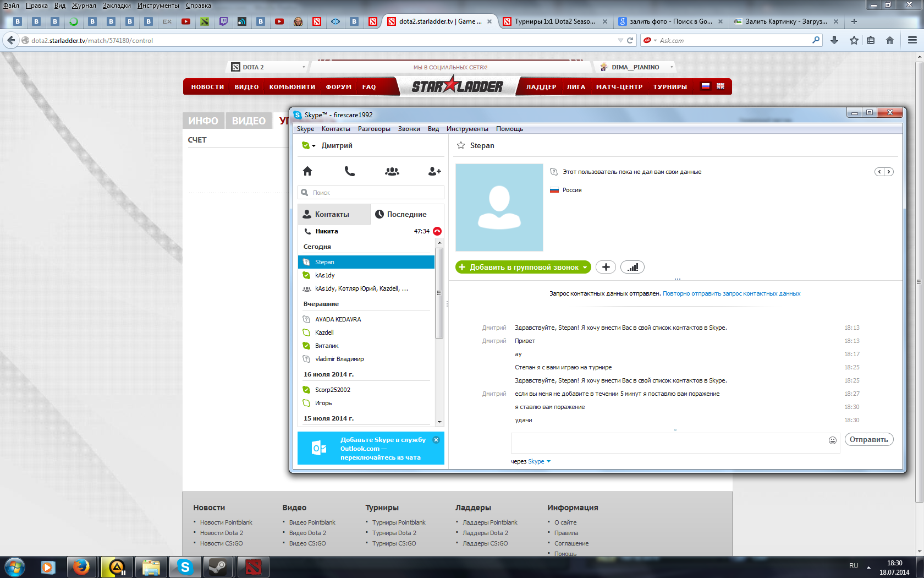This screenshot has width=924, height=578.
Task: Create a group with the people icon
Action: (392, 171)
